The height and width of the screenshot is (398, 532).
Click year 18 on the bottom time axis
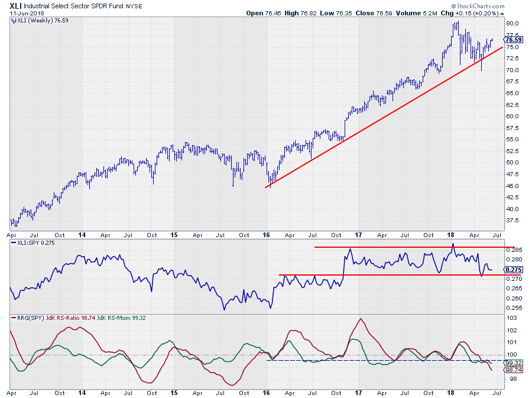pyautogui.click(x=450, y=393)
